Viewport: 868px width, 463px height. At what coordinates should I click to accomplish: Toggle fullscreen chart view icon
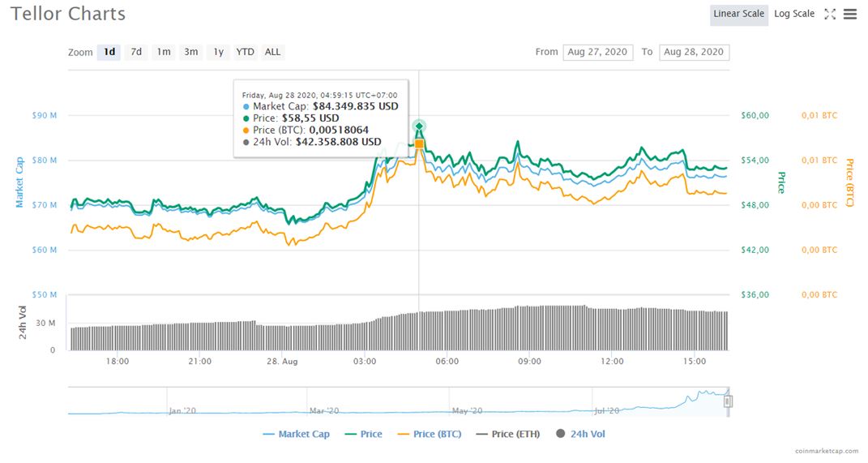pyautogui.click(x=830, y=15)
